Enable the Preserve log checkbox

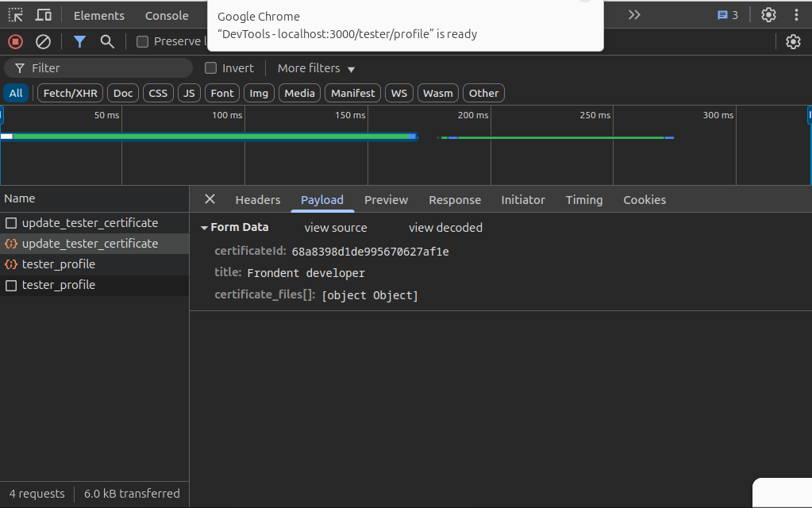point(143,41)
